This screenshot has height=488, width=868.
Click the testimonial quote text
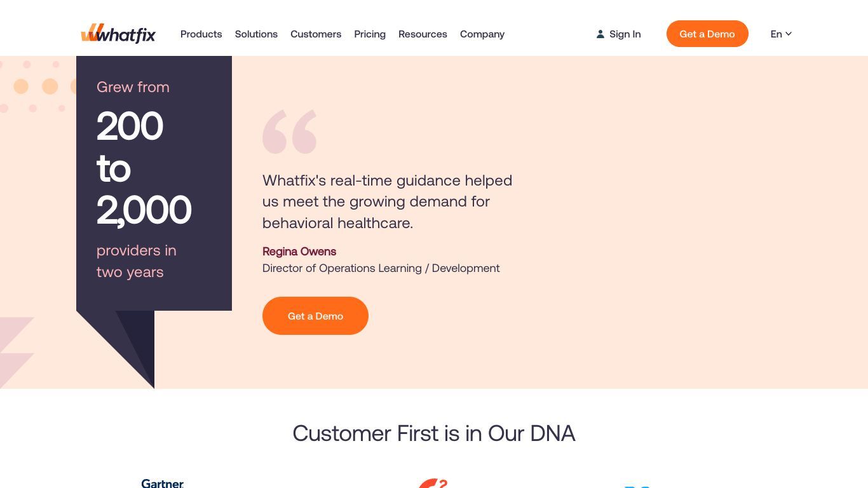pyautogui.click(x=388, y=201)
